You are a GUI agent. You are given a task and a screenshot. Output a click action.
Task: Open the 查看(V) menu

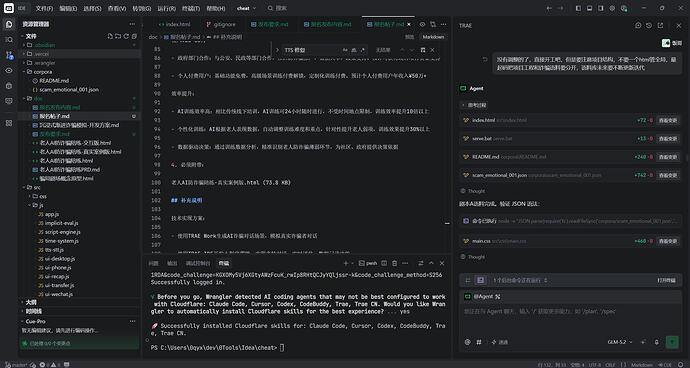pos(117,8)
